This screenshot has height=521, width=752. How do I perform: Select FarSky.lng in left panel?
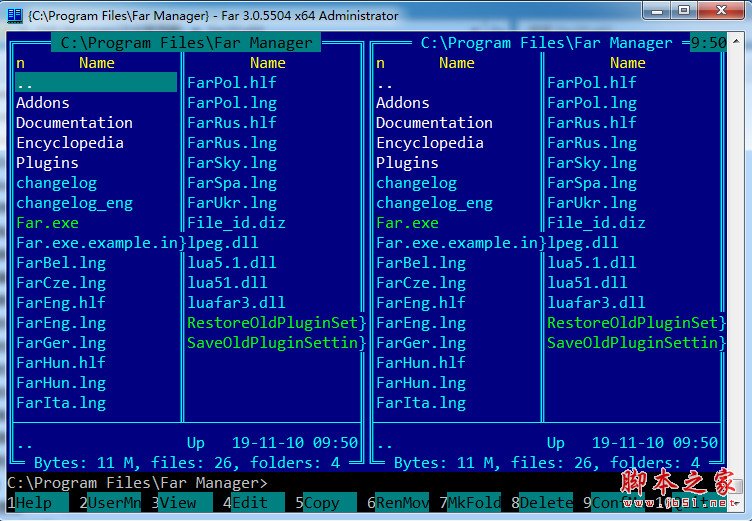(x=232, y=163)
